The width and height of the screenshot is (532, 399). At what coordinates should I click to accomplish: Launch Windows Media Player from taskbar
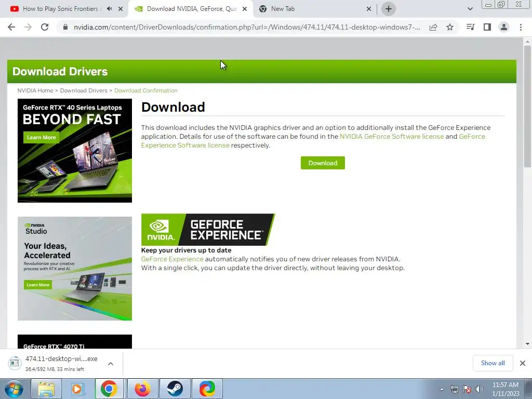click(x=77, y=389)
